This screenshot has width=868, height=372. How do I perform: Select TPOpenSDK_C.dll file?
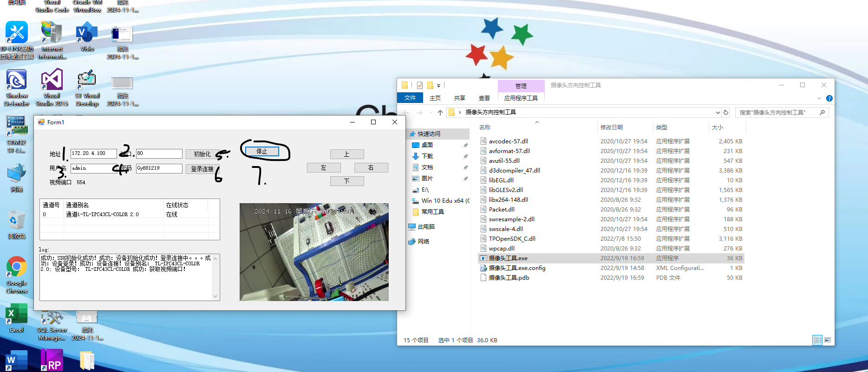pyautogui.click(x=611, y=238)
